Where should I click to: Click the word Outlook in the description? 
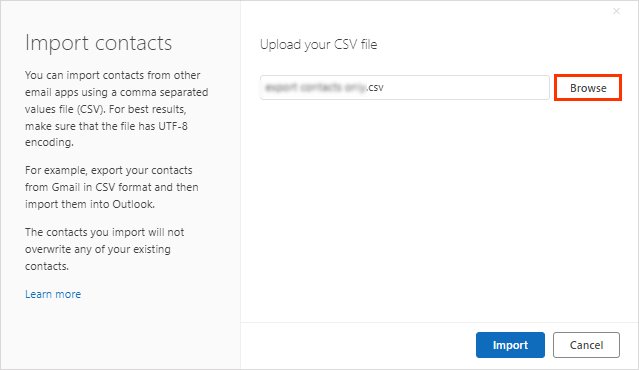133,204
